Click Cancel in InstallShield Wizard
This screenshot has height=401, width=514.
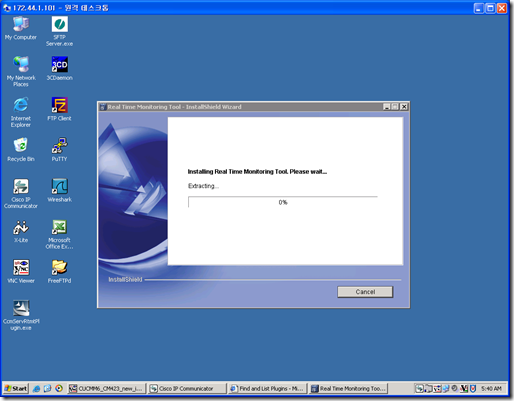(x=365, y=292)
